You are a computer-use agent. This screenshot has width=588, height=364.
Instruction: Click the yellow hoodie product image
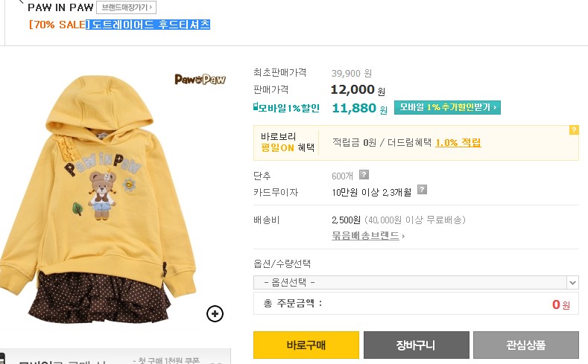99,199
